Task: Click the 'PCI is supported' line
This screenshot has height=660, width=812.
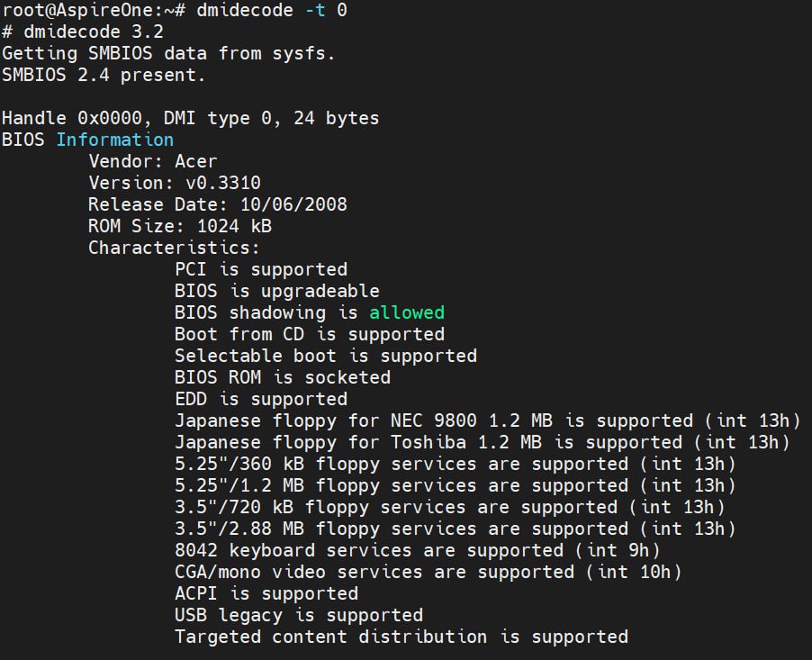Action: [260, 269]
